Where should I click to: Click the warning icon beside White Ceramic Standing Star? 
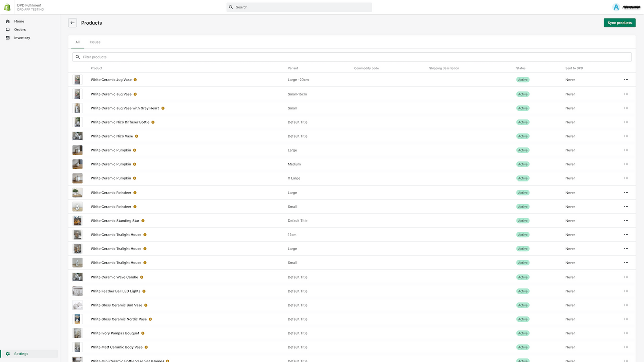[143, 220]
